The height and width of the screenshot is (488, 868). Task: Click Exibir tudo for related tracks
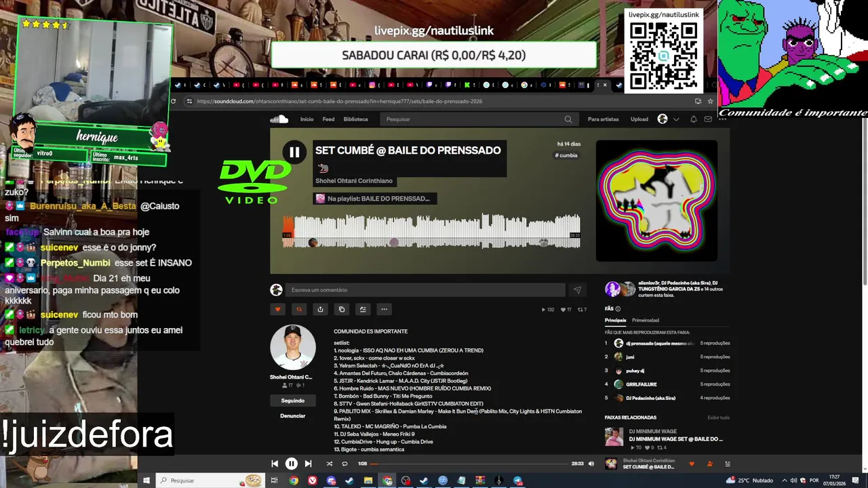(719, 418)
